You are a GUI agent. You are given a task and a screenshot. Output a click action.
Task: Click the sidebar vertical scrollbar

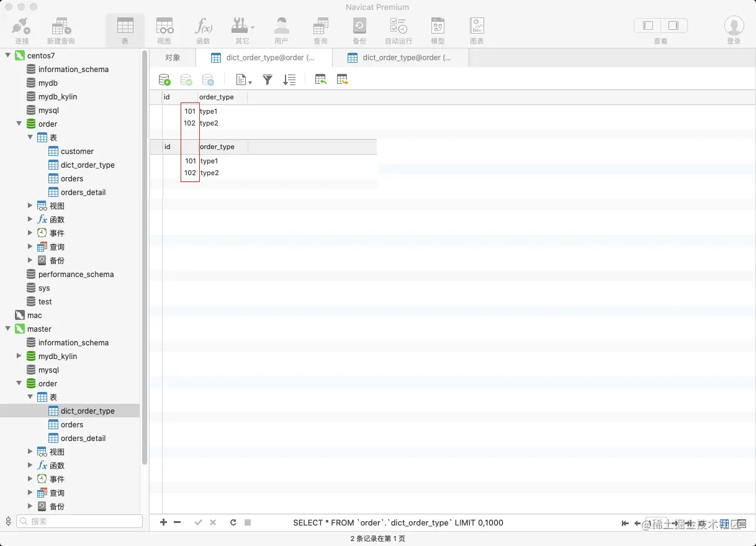[x=145, y=258]
